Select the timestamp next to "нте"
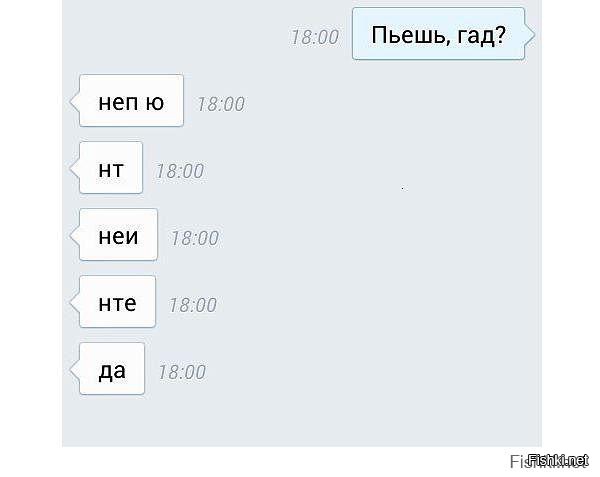The height and width of the screenshot is (477, 600). coord(193,305)
